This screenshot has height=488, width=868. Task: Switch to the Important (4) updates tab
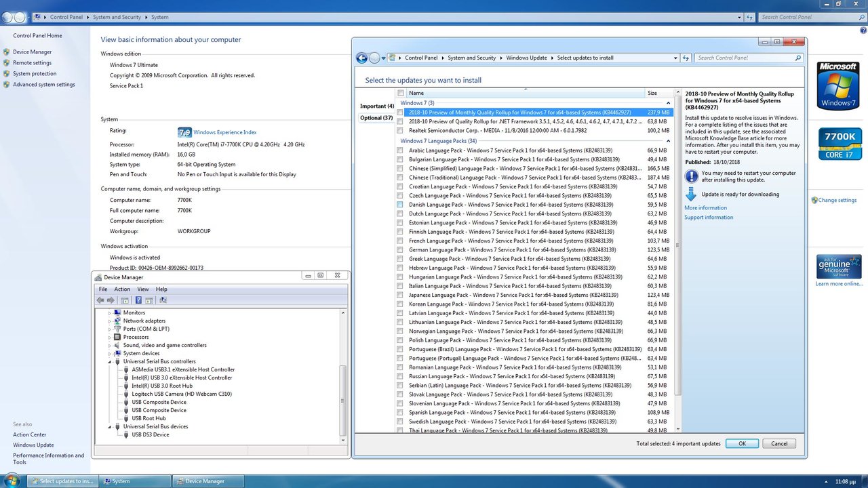(376, 106)
